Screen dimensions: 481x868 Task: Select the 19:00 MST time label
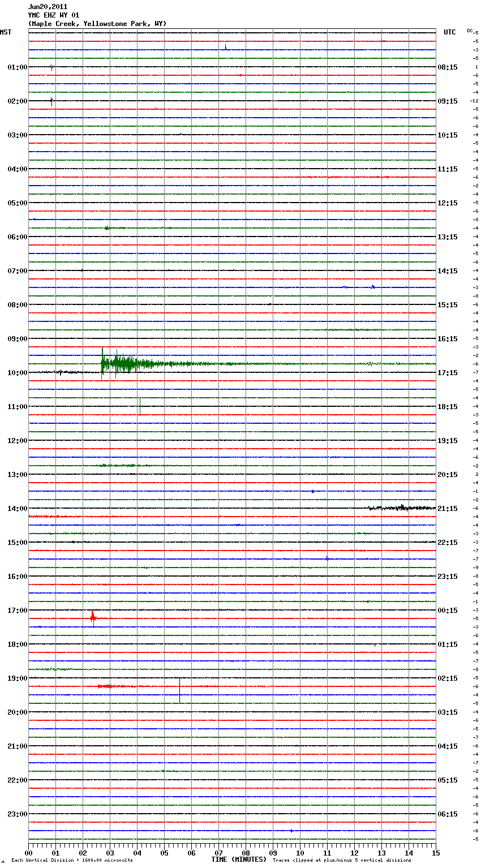click(18, 678)
